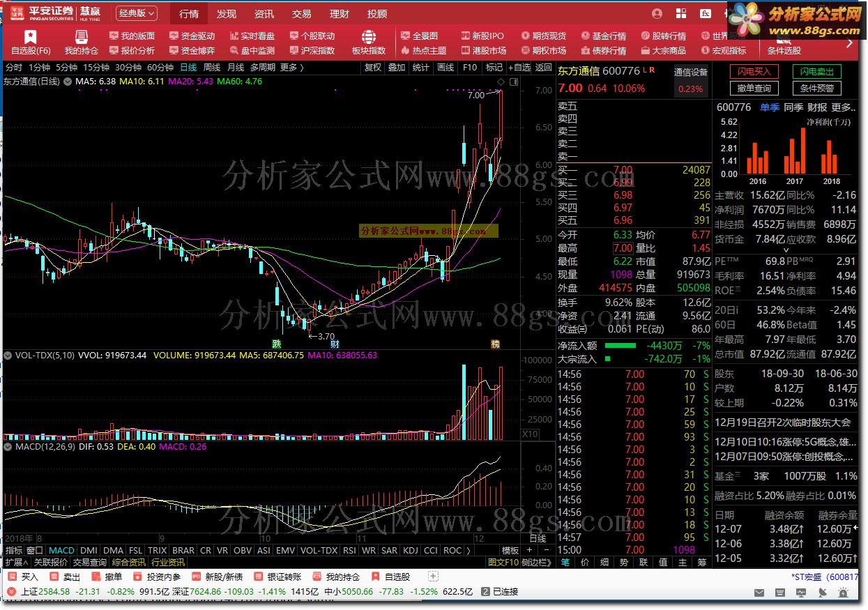Expand the indicator tab list arrow

469,550
